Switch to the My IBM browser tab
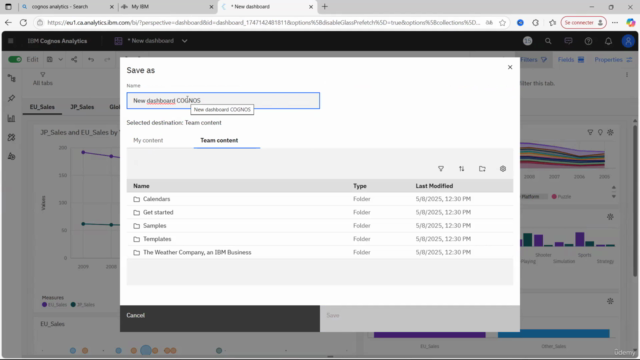 click(x=167, y=7)
